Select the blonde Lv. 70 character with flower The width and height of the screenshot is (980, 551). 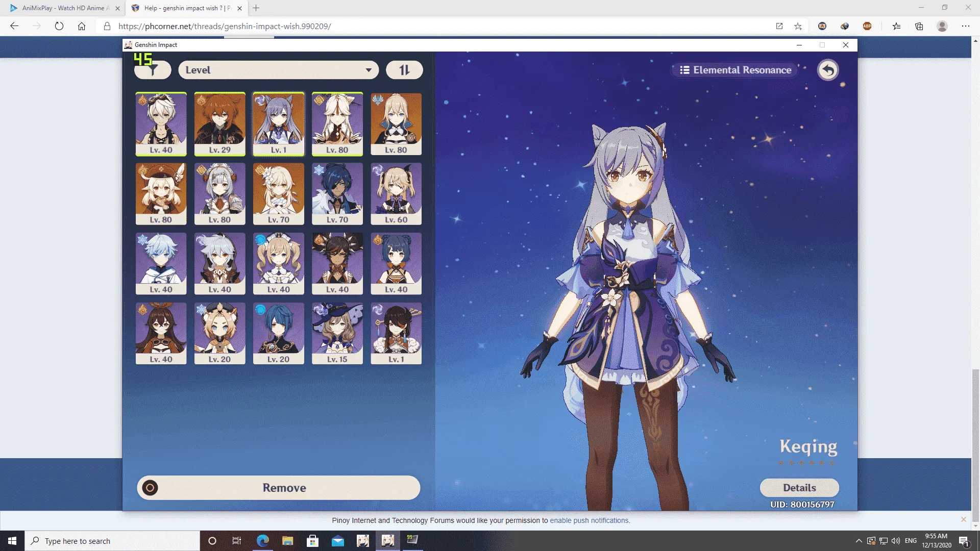279,194
